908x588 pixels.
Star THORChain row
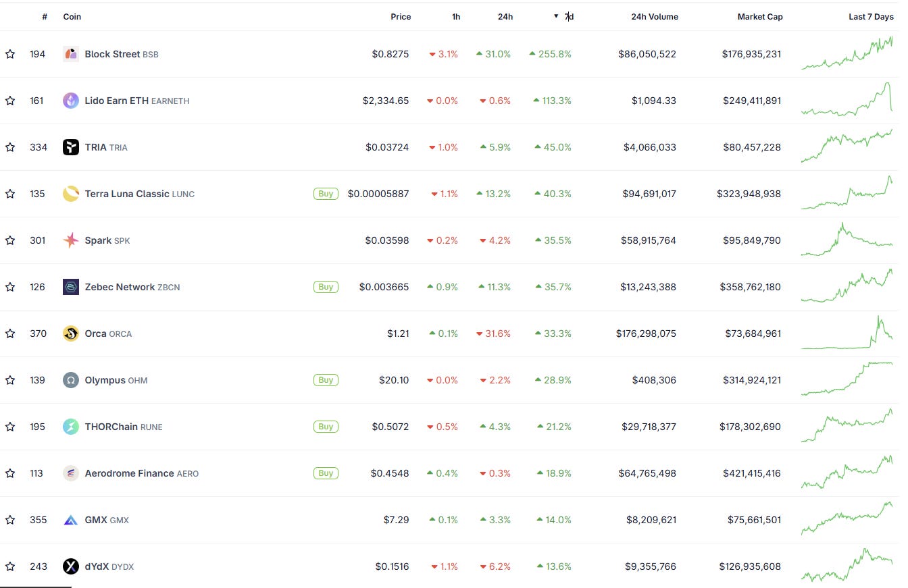10,427
